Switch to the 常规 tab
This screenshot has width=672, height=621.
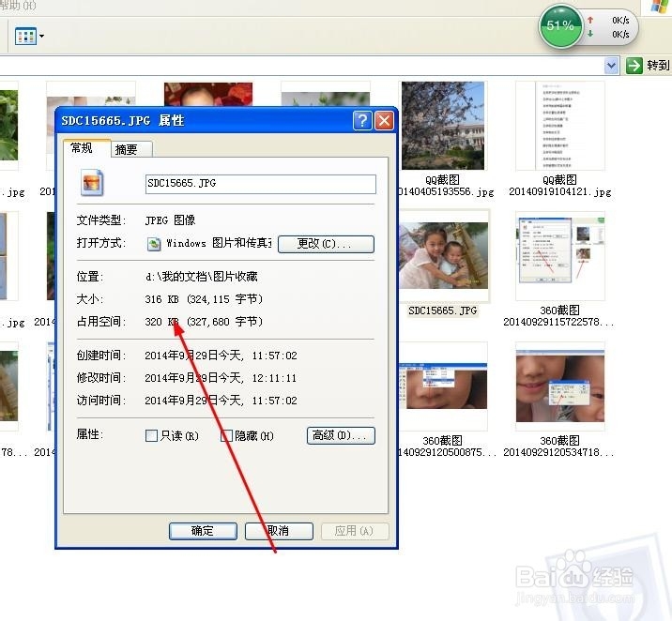pyautogui.click(x=86, y=148)
